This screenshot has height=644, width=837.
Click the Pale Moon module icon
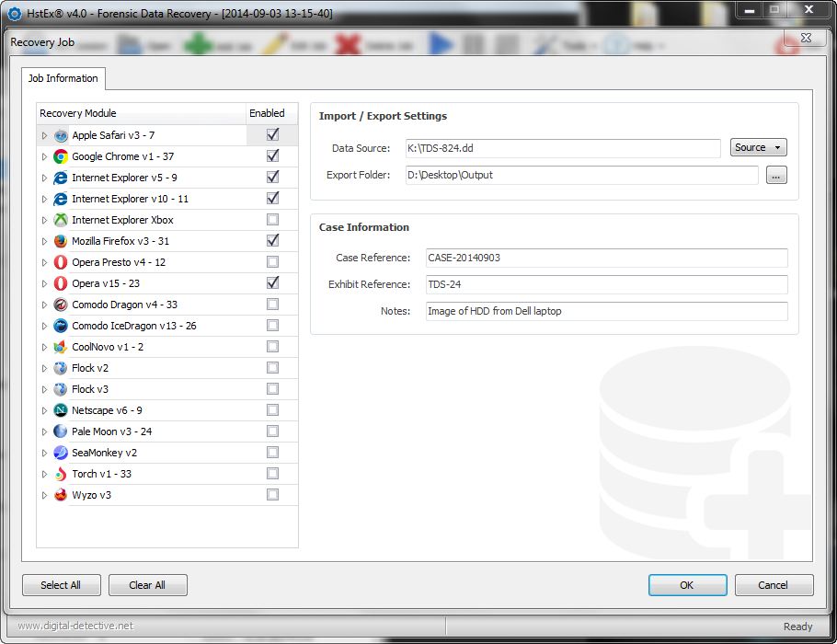[61, 431]
